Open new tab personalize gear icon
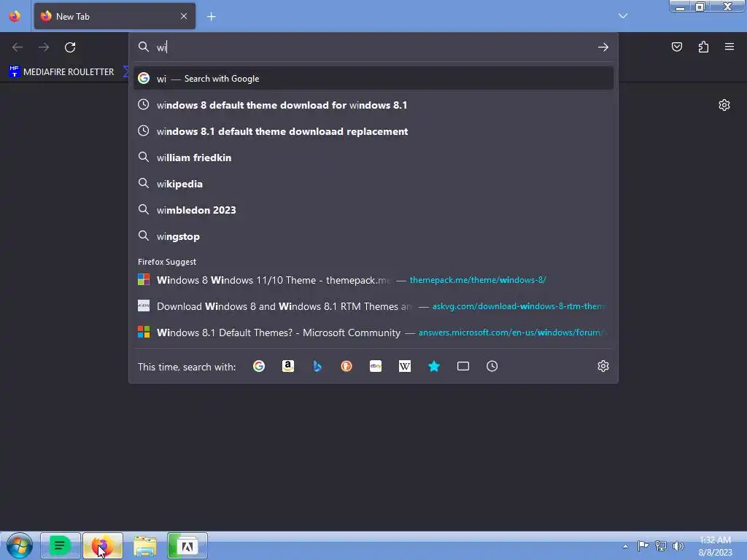Viewport: 747px width, 560px height. (724, 105)
